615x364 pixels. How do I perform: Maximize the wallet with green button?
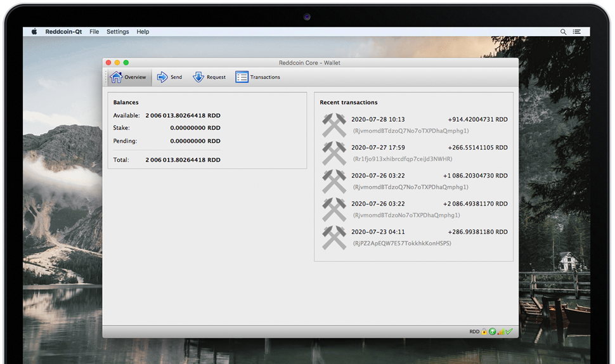pyautogui.click(x=126, y=63)
